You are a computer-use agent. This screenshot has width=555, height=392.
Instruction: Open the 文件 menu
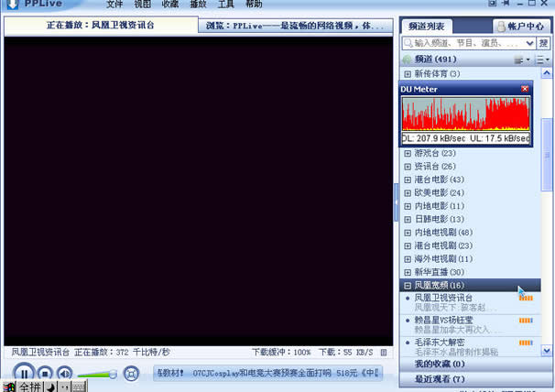[114, 5]
